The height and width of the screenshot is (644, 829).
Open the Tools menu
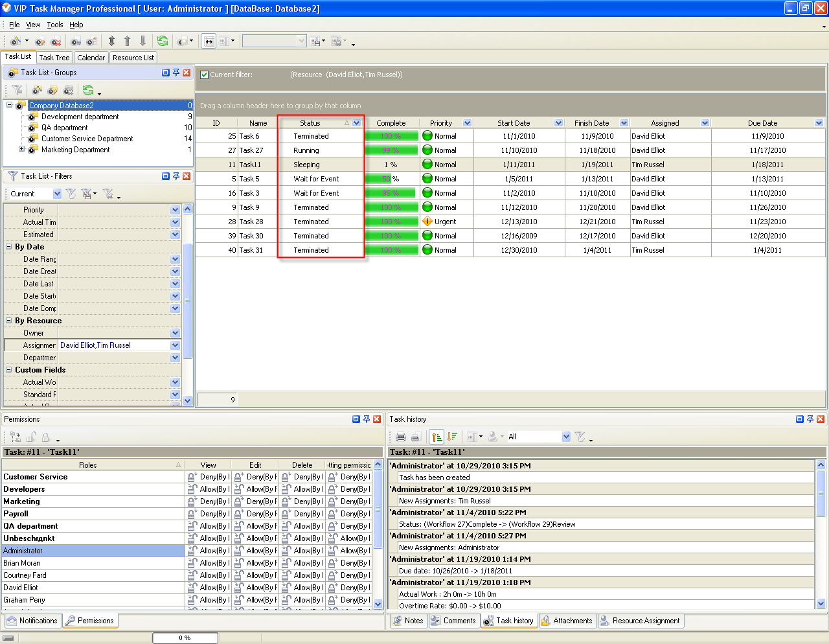55,25
